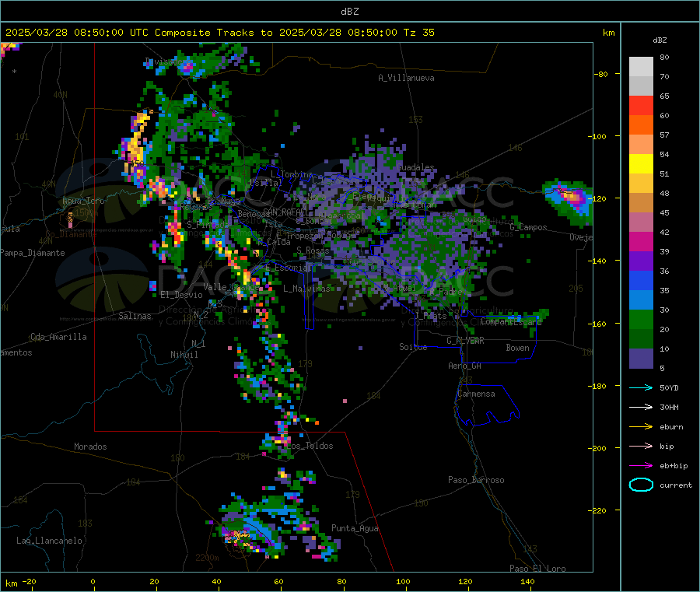Image resolution: width=700 pixels, height=592 pixels.
Task: Click the 'Carmensa' map label
Action: pos(476,394)
